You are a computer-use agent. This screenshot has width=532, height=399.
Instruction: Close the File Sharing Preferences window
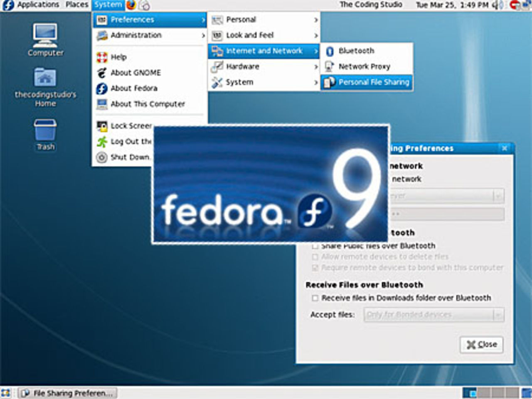pos(504,148)
